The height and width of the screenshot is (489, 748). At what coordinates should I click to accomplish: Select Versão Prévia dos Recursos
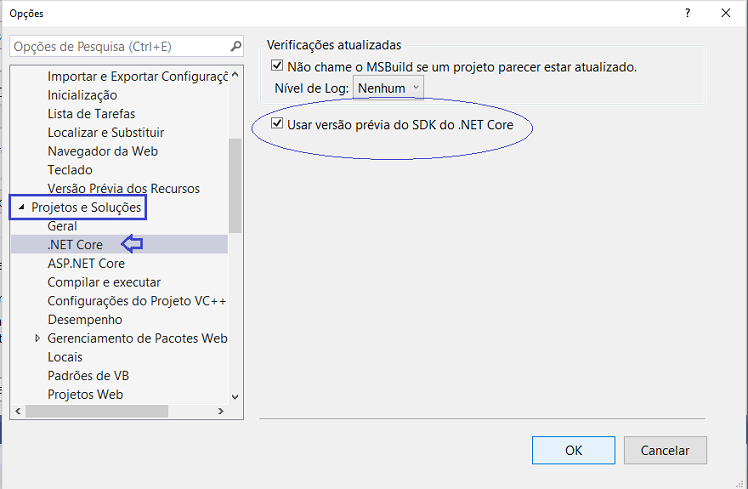(124, 188)
